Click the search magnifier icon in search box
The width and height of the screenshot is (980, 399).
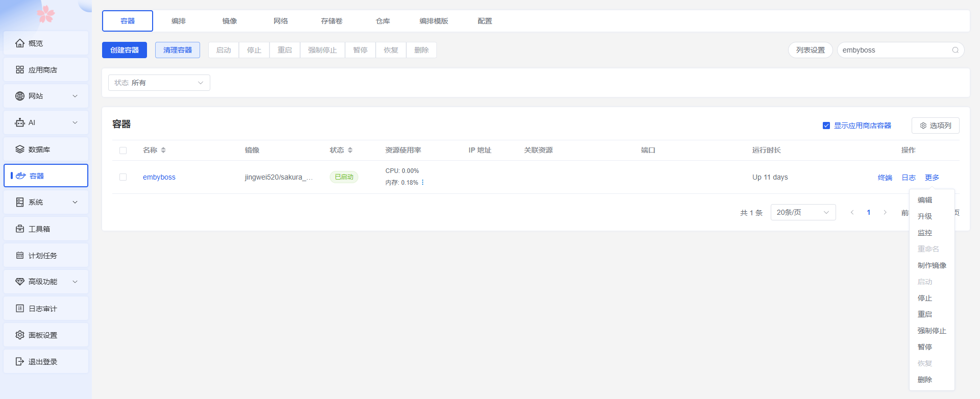[955, 50]
